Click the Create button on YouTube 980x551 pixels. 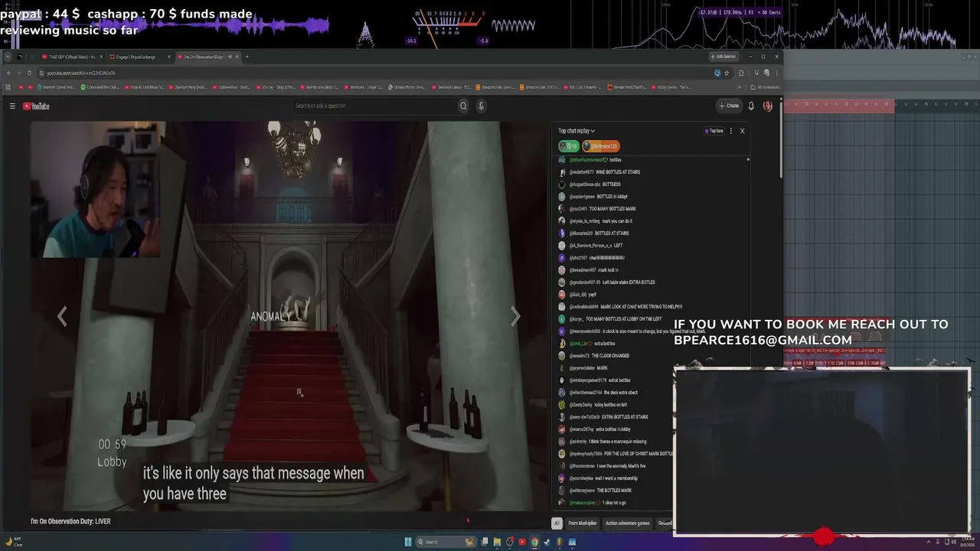point(729,106)
